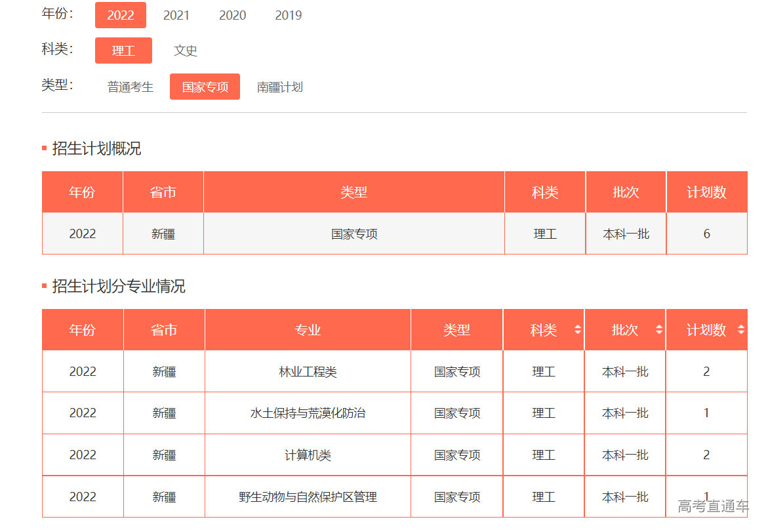Click 计算机类 major cell

(x=308, y=455)
